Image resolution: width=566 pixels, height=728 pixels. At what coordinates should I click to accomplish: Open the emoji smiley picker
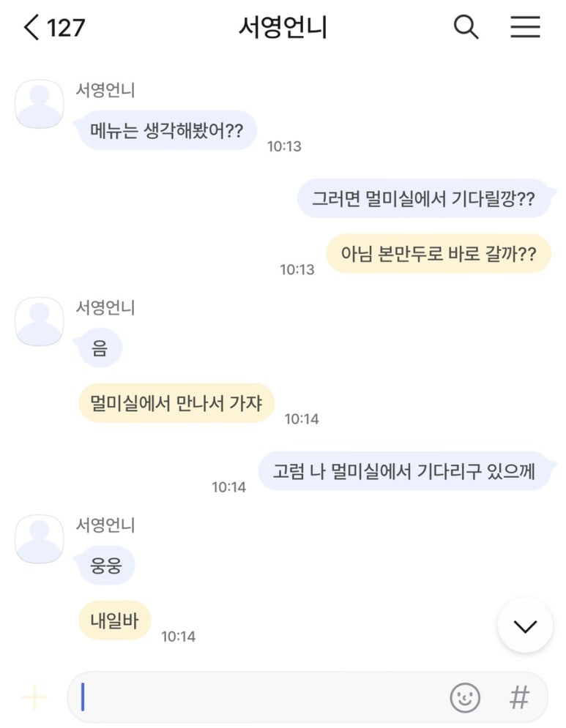click(x=465, y=697)
